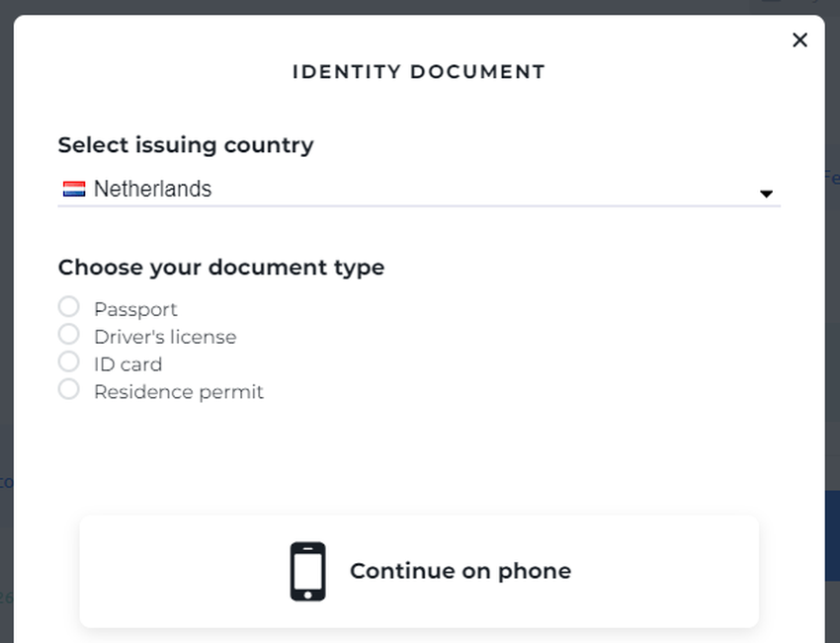Select the Residence permit radio circle
Screen dimensions: 840x643
click(68, 389)
